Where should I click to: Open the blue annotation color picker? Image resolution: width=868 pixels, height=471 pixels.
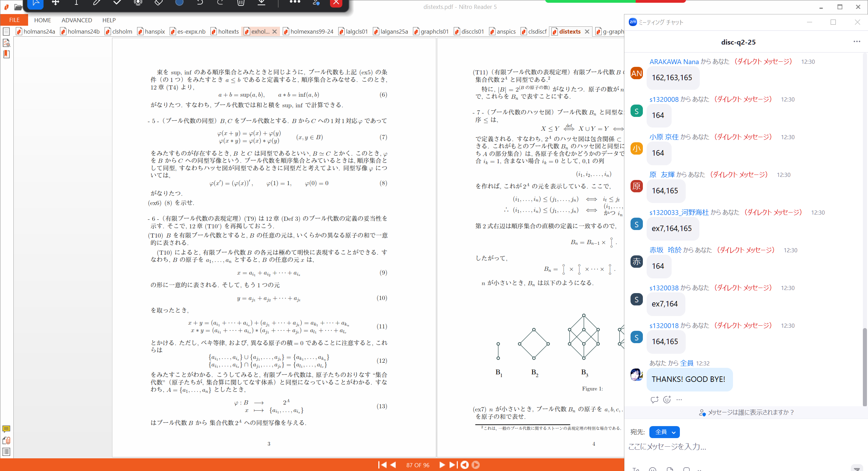pyautogui.click(x=179, y=3)
